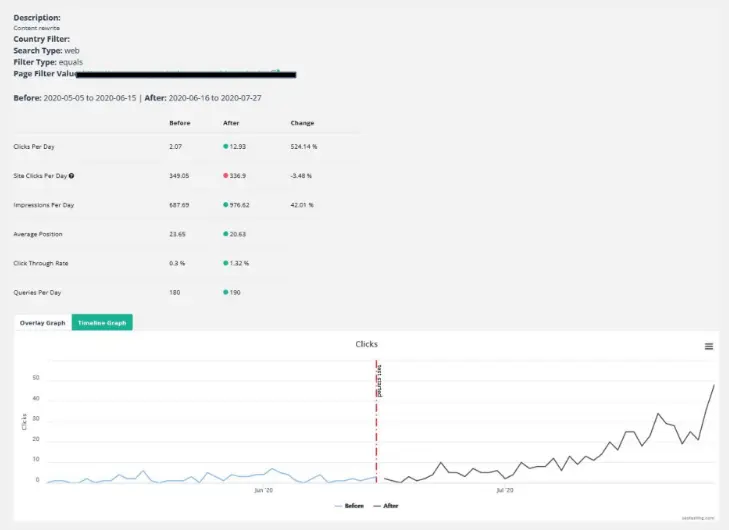Screen dimensions: 729x530
Task: Click the After date range 2020-06-16 to 2020-07-27
Action: pos(215,98)
